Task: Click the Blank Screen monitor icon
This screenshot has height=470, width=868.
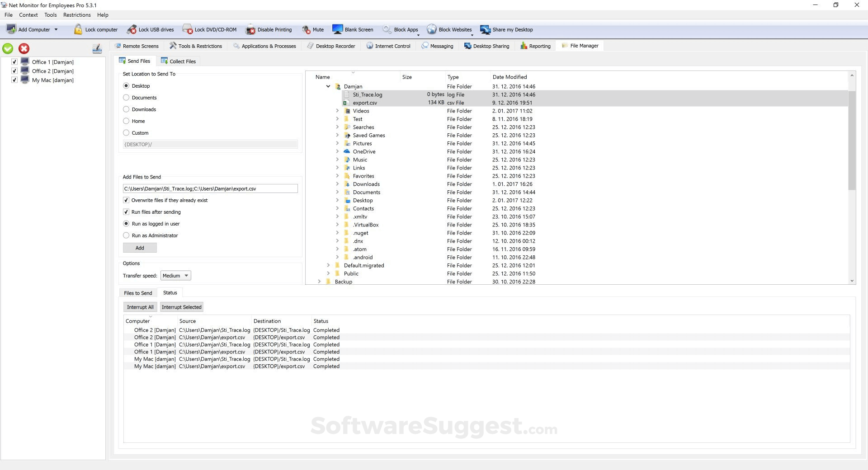Action: [337, 30]
